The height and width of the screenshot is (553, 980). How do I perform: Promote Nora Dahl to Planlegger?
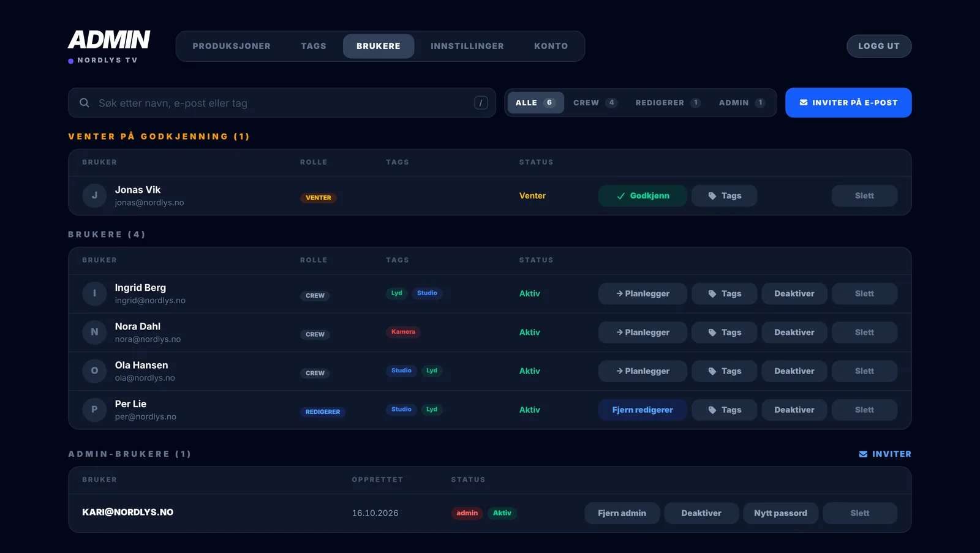point(643,332)
